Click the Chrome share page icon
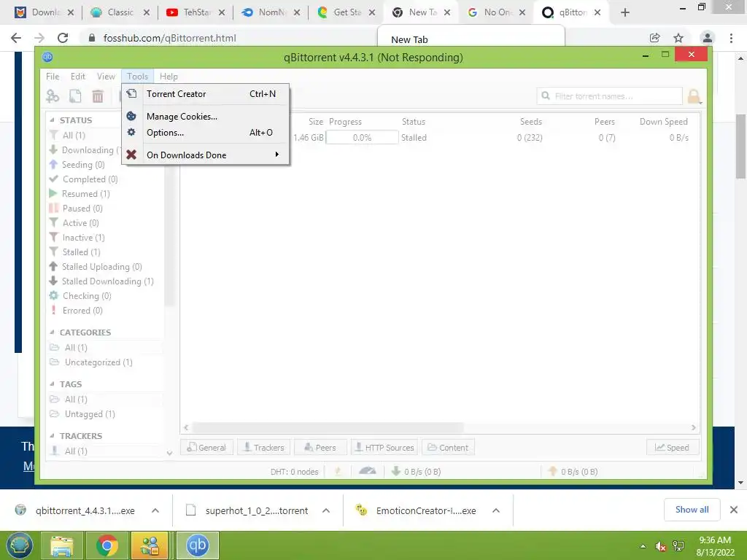This screenshot has width=747, height=560. (x=654, y=38)
